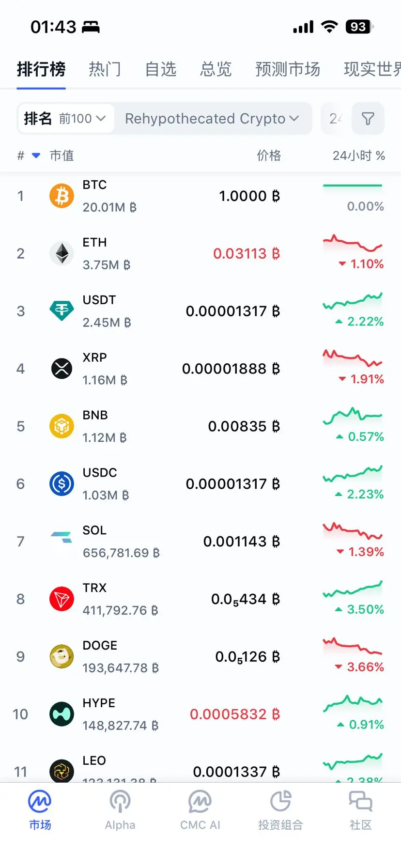Open the CMC AI bottom icon
401x868 pixels.
coord(200,802)
